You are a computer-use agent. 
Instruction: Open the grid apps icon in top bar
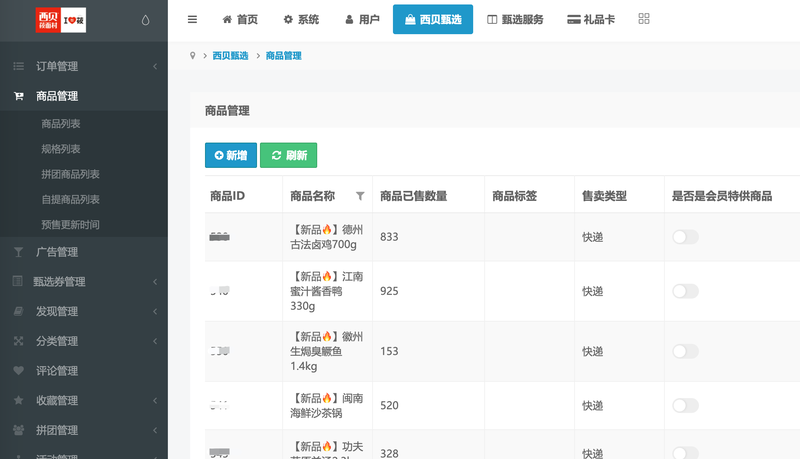[x=644, y=19]
